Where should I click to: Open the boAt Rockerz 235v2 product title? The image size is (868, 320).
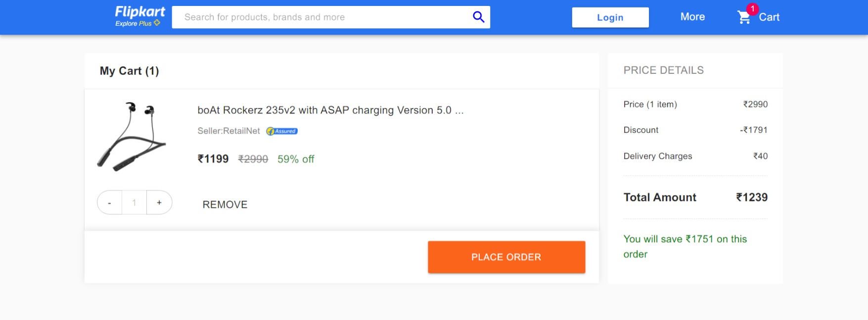click(329, 110)
